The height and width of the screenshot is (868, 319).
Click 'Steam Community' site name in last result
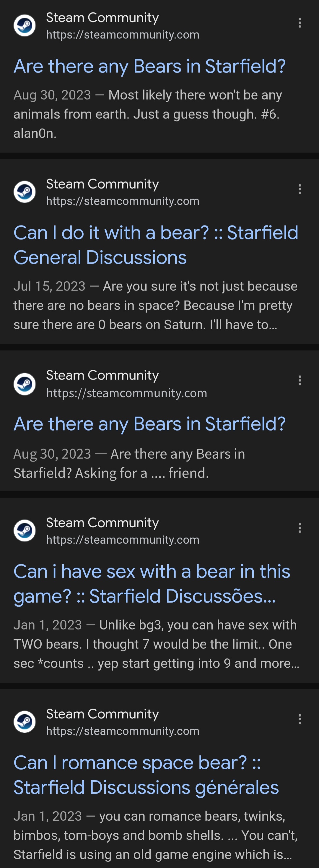tap(102, 714)
